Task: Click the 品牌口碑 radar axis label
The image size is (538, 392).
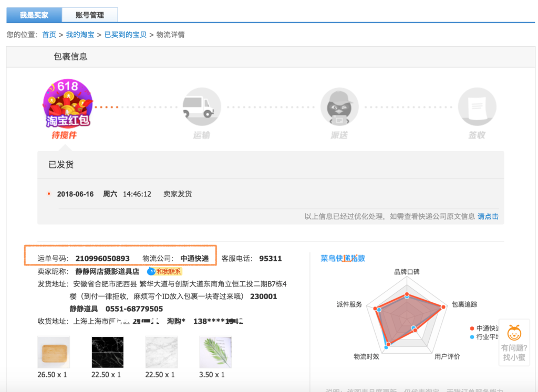Action: click(x=407, y=272)
